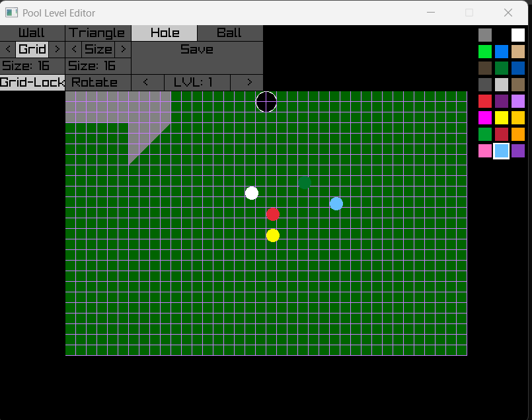Pick the medium green swatch
This screenshot has height=420, width=532.
485,134
